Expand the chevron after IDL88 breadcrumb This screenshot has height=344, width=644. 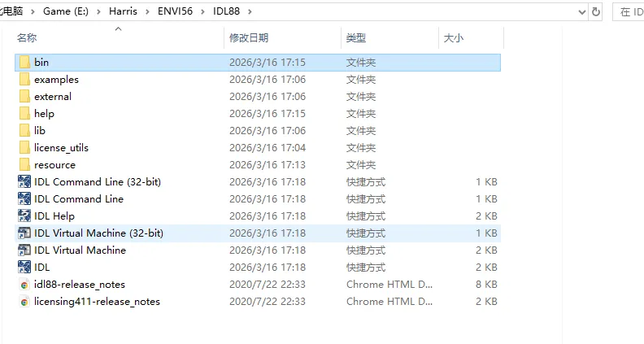coord(250,11)
